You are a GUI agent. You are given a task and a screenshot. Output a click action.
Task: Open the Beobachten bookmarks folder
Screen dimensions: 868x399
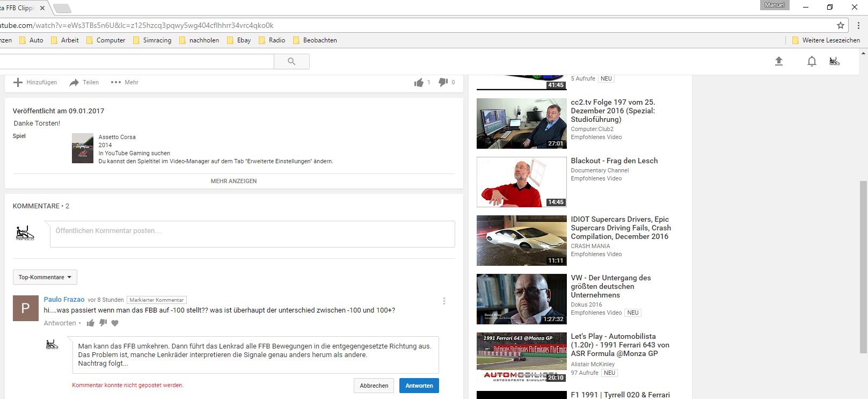(x=315, y=40)
